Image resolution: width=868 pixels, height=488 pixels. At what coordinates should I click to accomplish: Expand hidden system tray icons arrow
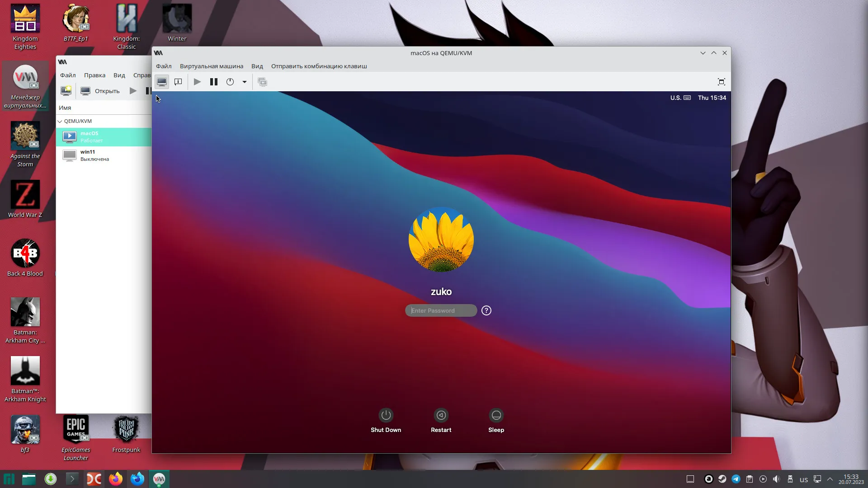point(830,479)
